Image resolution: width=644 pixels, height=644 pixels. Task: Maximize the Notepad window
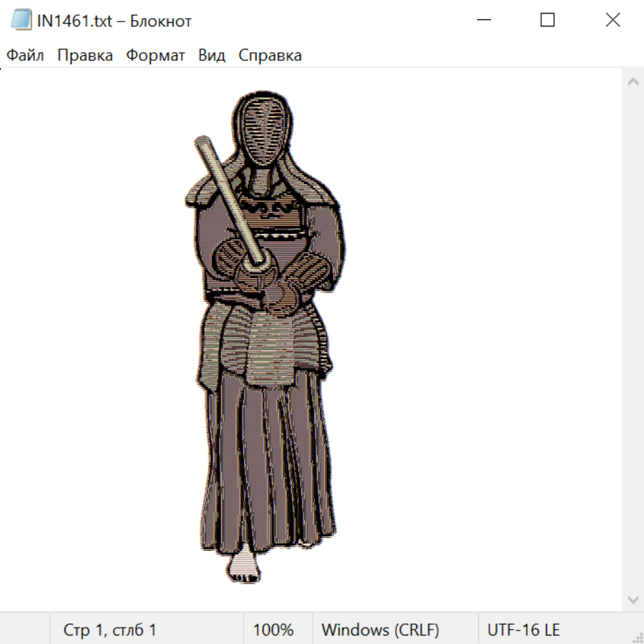pyautogui.click(x=547, y=21)
